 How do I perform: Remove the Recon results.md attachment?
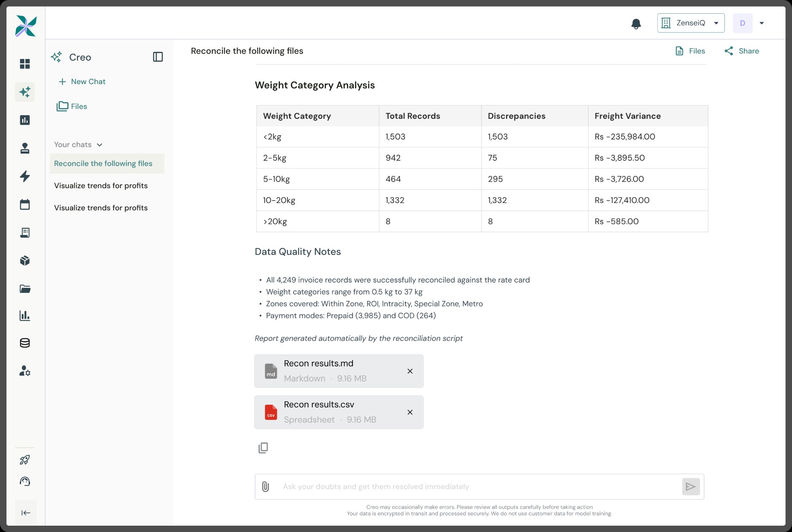(x=410, y=371)
